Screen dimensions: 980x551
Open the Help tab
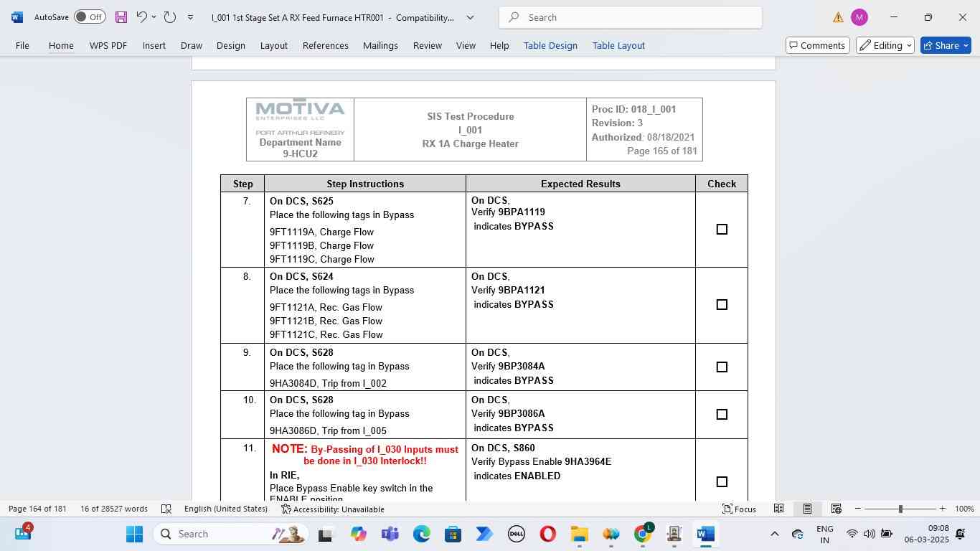point(499,45)
